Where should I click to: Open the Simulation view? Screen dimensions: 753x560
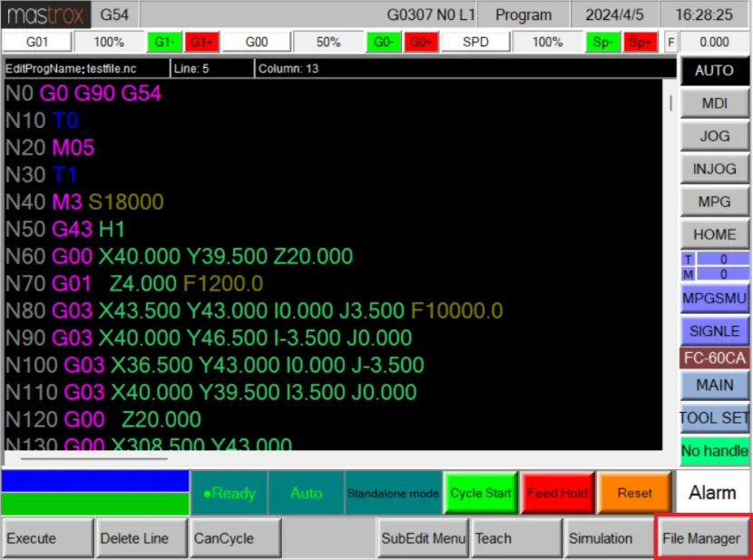coord(611,538)
